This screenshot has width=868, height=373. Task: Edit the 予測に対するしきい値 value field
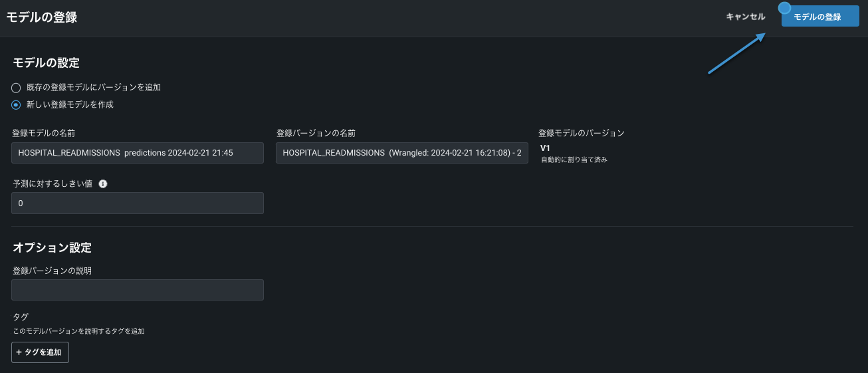[138, 203]
